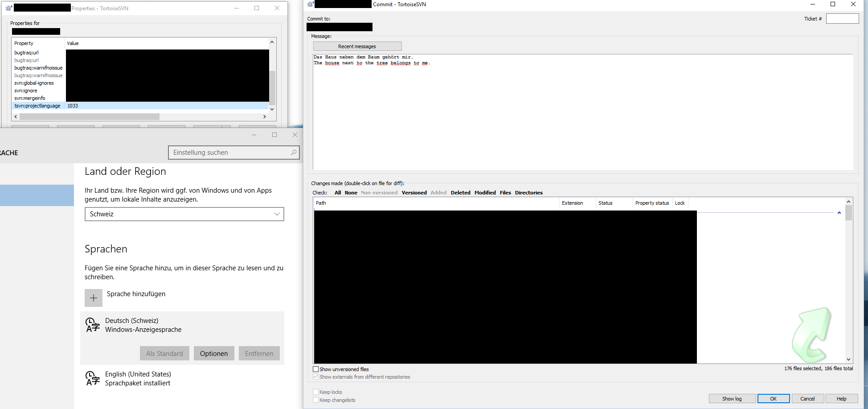868x409 pixels.
Task: Click the Als Standard button
Action: click(164, 353)
